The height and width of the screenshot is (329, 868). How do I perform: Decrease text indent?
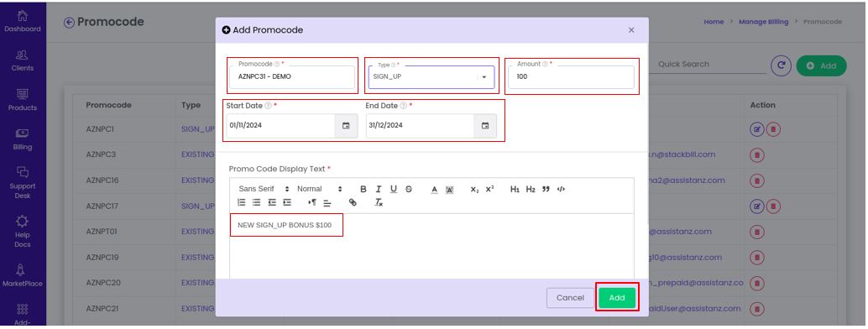tap(272, 203)
